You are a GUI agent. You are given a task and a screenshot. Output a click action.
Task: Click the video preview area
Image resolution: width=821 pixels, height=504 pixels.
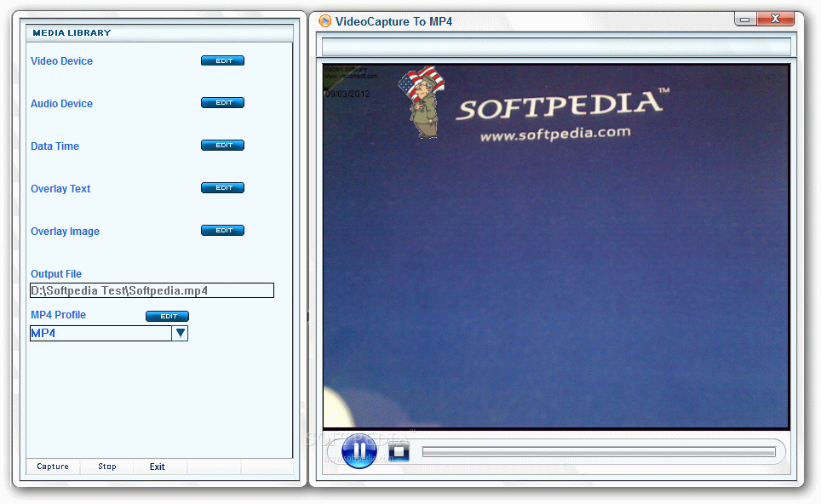(x=556, y=246)
